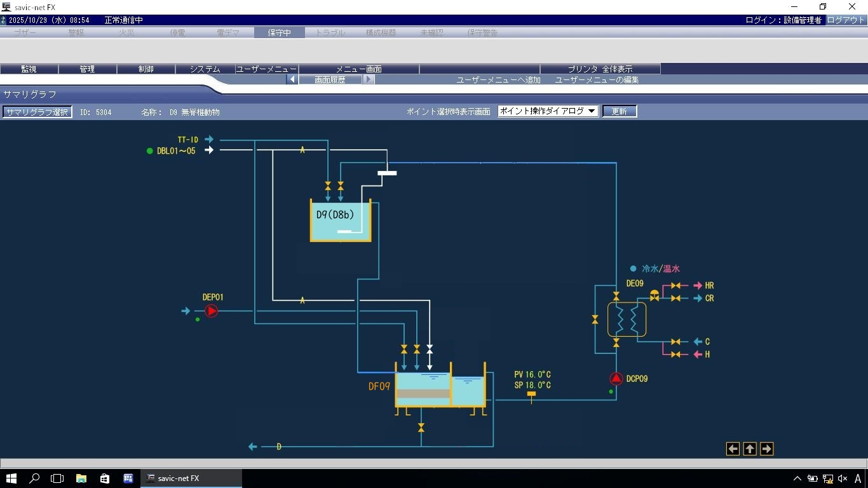This screenshot has width=868, height=488.
Task: Go back in 画面履歴 with left arrow
Action: coord(292,79)
